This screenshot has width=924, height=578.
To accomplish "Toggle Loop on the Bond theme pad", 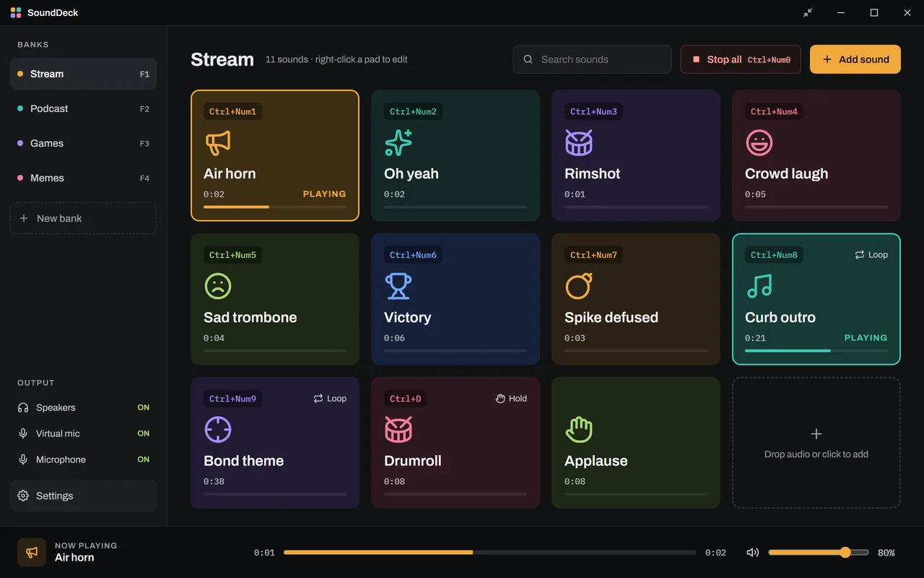I will [x=330, y=399].
